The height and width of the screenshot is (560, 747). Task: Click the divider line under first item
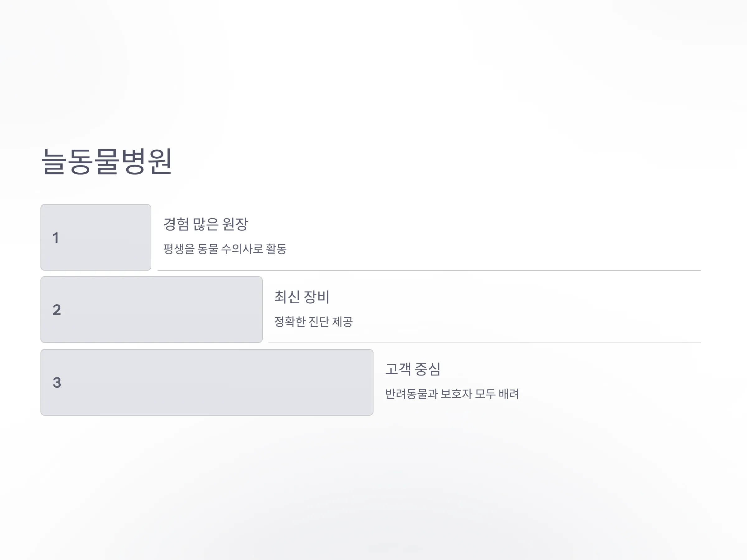point(429,271)
